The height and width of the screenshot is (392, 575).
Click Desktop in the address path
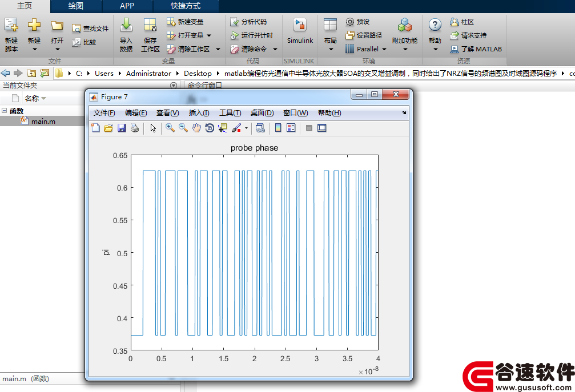pos(198,73)
